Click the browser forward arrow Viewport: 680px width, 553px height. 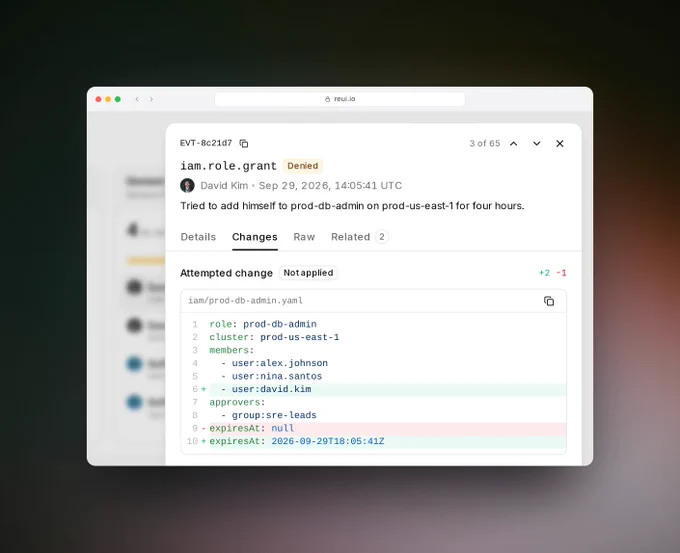point(151,99)
